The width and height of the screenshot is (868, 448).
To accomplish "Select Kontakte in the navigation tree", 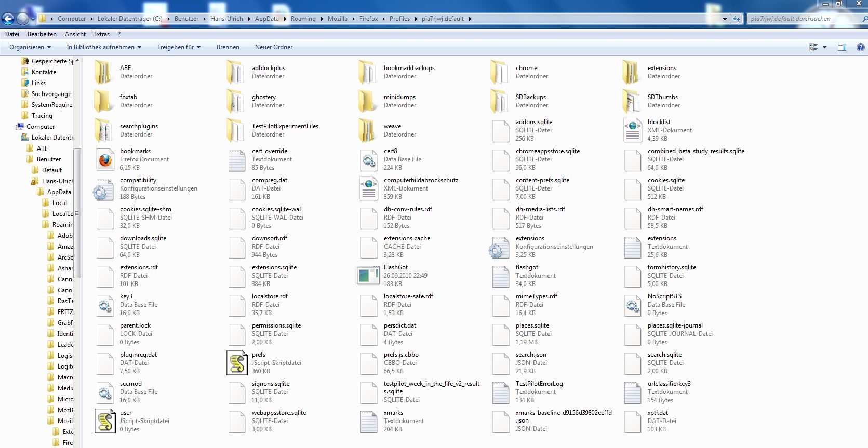I will [44, 72].
